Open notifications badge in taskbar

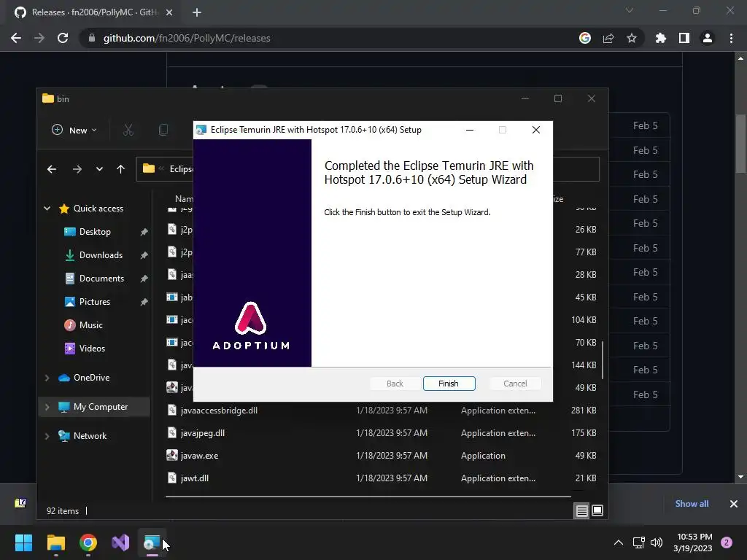coord(727,542)
